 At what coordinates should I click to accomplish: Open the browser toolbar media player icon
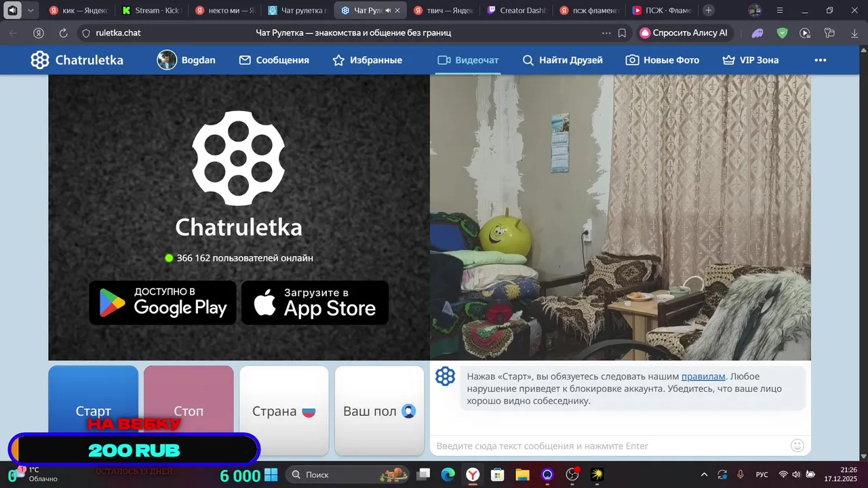[805, 33]
